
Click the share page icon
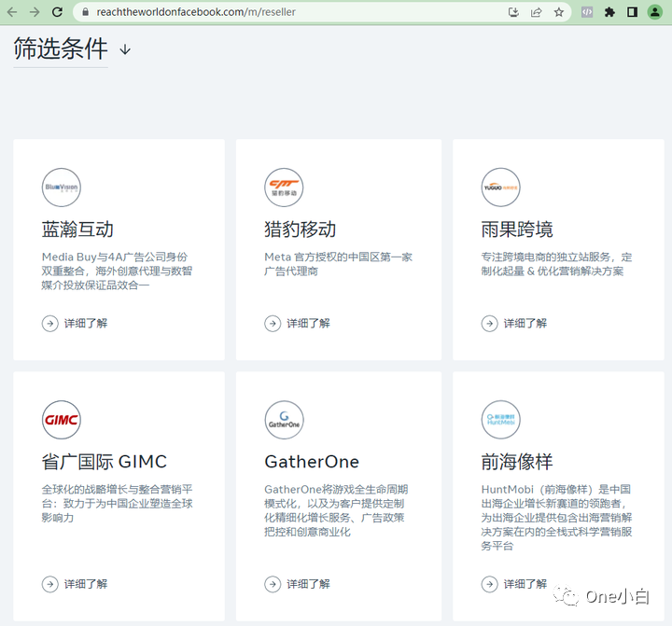[536, 12]
